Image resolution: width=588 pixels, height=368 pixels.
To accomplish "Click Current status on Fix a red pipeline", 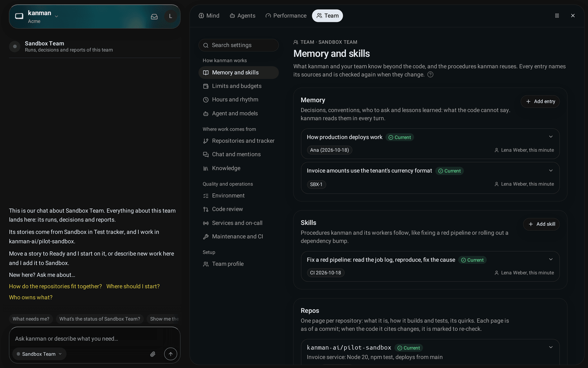I will 472,260.
